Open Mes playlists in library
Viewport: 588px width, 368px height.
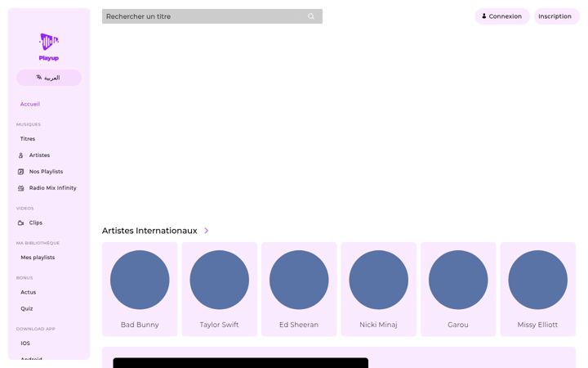tap(38, 258)
